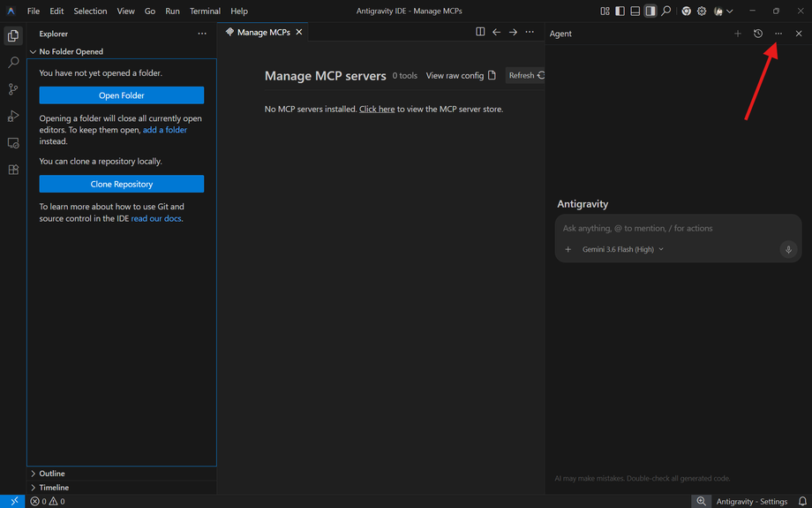Open the Search view in activity bar
The image size is (812, 508).
(x=13, y=62)
